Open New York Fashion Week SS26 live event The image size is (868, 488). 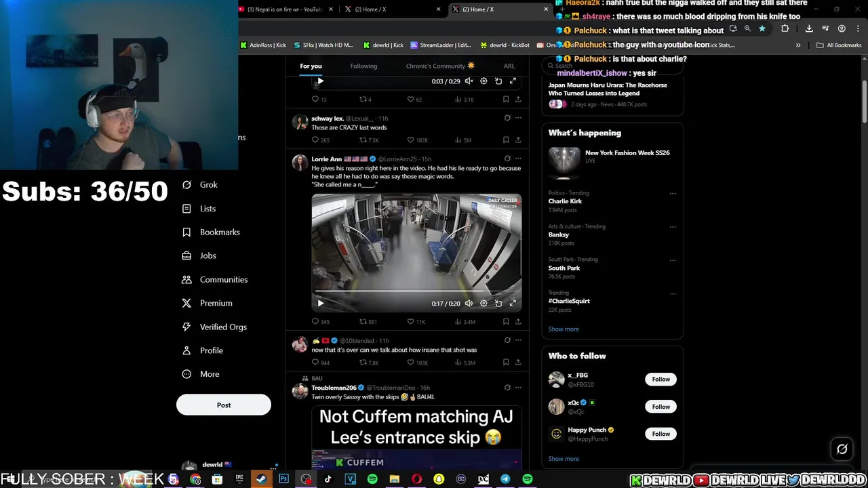612,163
